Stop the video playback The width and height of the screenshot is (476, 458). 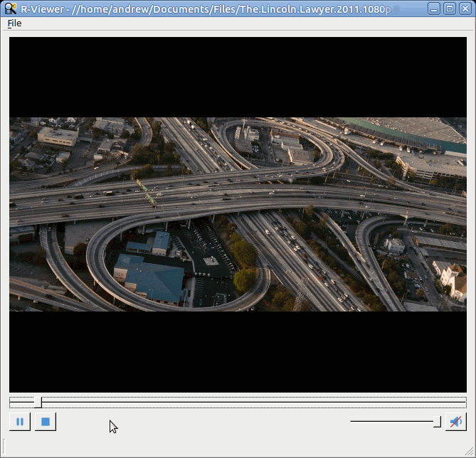[x=46, y=422]
